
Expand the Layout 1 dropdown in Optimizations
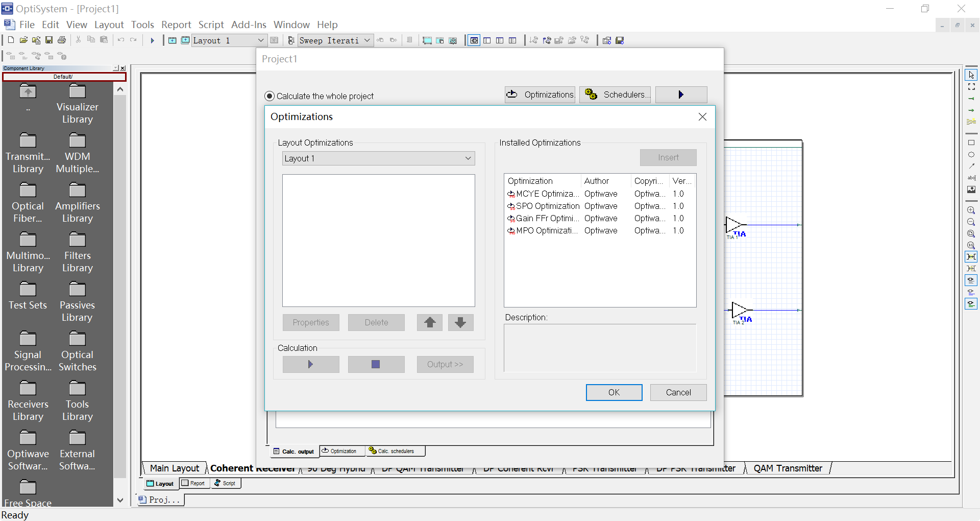point(468,158)
